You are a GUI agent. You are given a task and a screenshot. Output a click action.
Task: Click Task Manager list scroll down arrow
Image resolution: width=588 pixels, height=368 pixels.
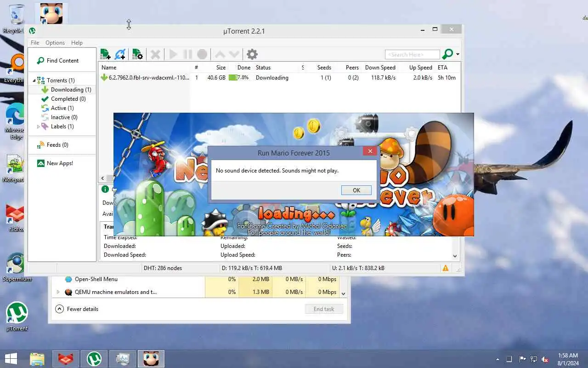(343, 293)
